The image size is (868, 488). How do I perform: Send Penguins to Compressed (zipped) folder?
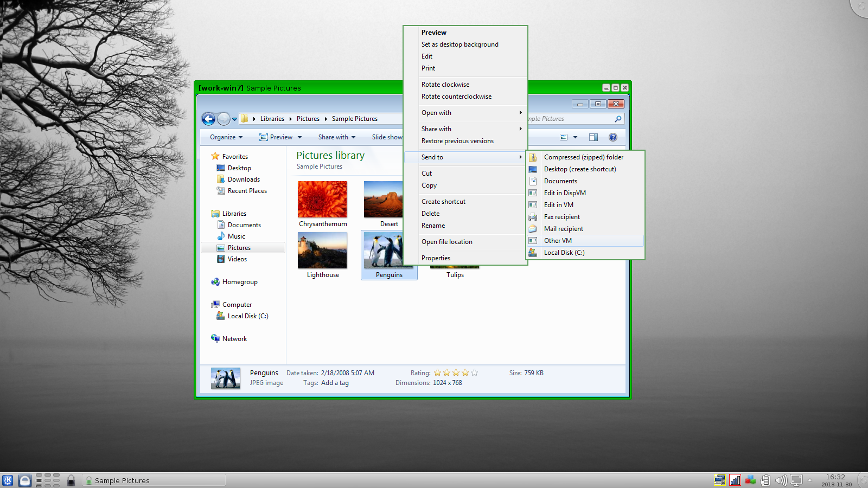583,157
